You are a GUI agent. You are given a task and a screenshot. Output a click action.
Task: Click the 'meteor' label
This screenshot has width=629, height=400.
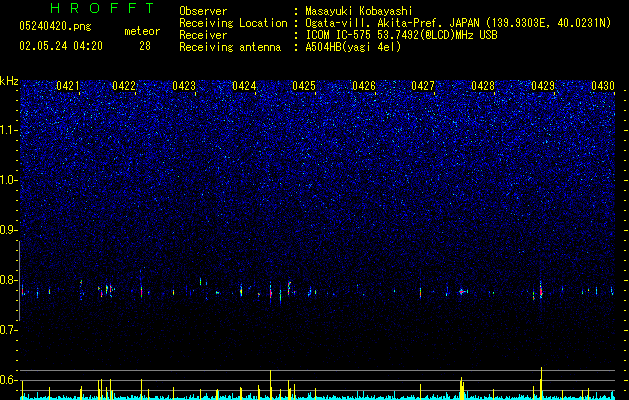pos(142,31)
